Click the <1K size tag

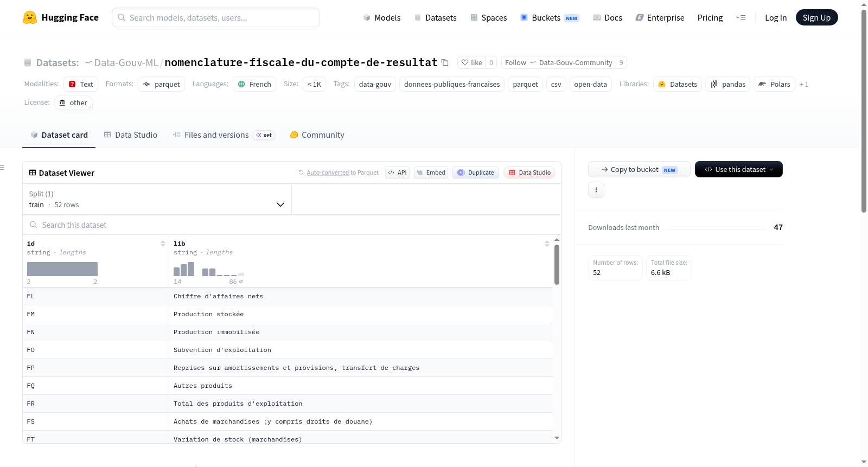pyautogui.click(x=315, y=84)
